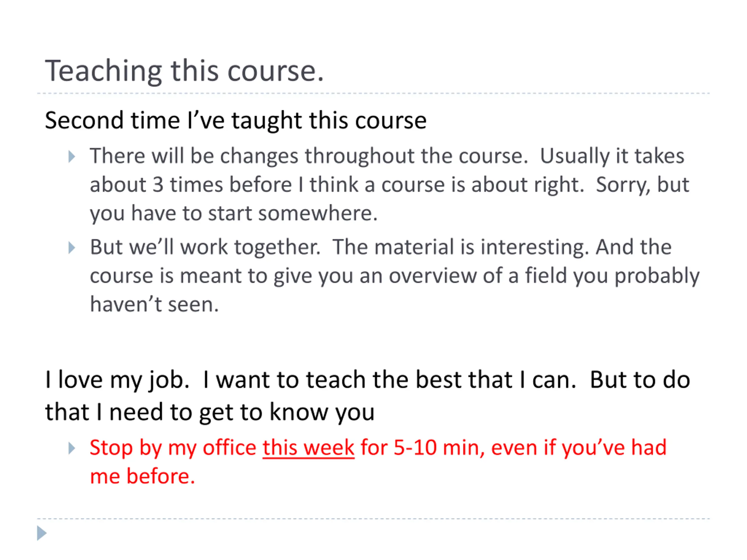The image size is (747, 560).
Task: Click the sentence 'I love my job.'
Action: (x=117, y=380)
